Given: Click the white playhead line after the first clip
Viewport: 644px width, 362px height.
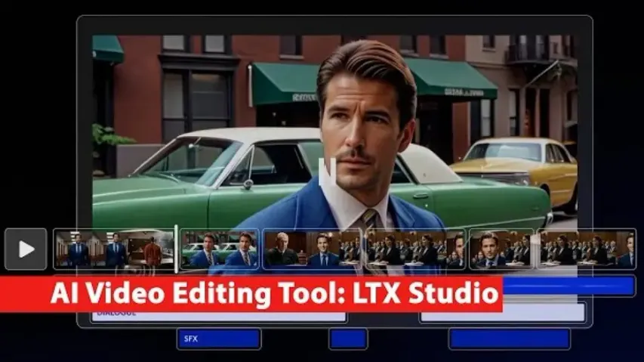Looking at the screenshot, I should 176,249.
